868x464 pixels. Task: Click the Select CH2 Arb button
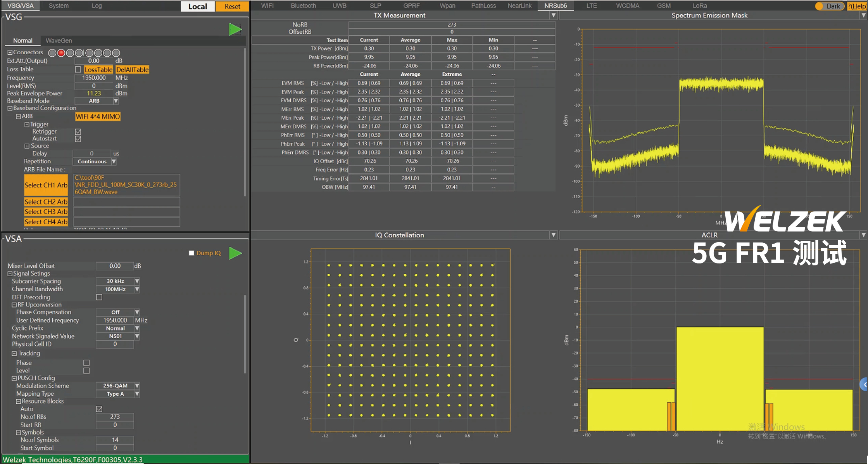(46, 202)
